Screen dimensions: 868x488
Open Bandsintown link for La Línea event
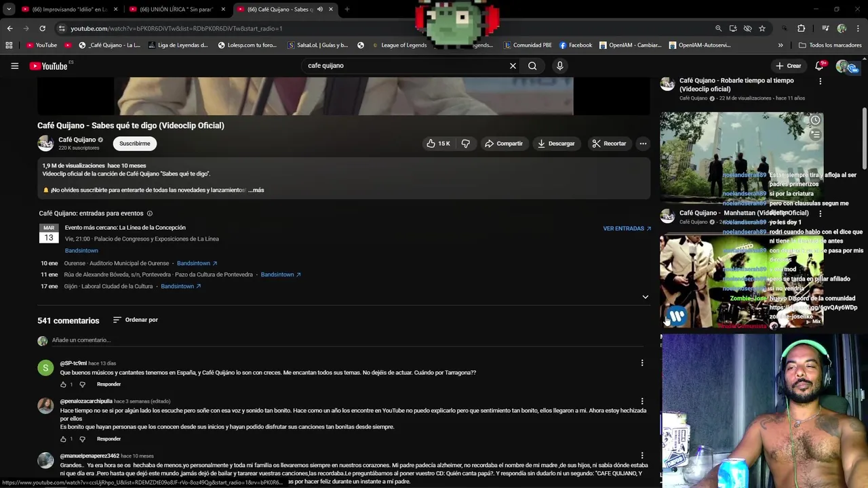[x=81, y=251]
